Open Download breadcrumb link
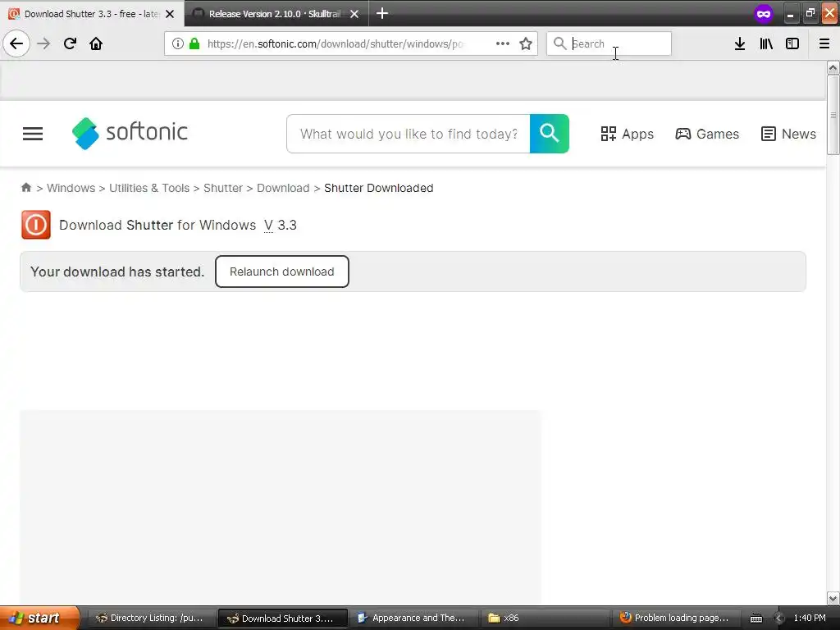 point(283,188)
